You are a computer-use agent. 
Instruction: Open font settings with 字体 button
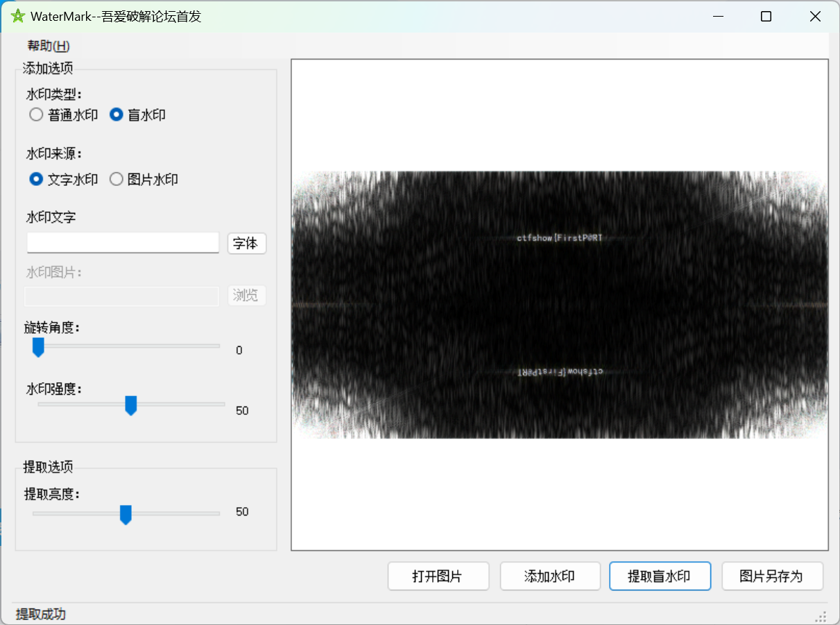point(246,243)
